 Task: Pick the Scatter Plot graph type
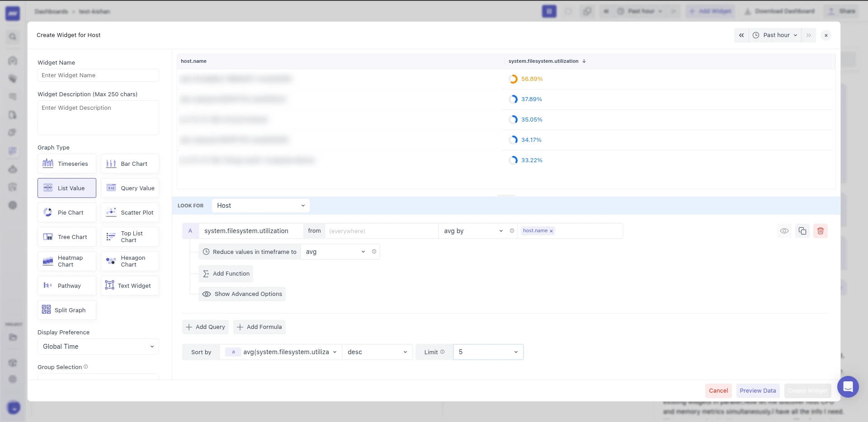tap(130, 212)
